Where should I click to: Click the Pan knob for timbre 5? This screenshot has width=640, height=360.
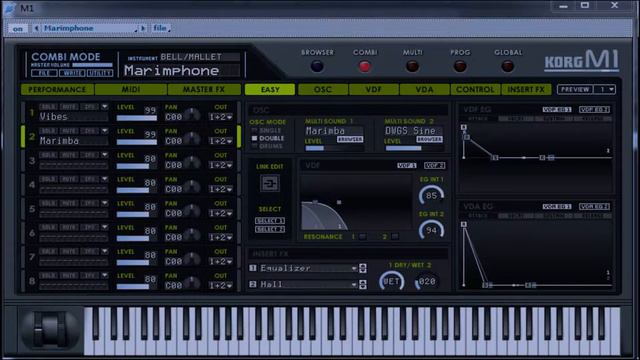tap(192, 211)
